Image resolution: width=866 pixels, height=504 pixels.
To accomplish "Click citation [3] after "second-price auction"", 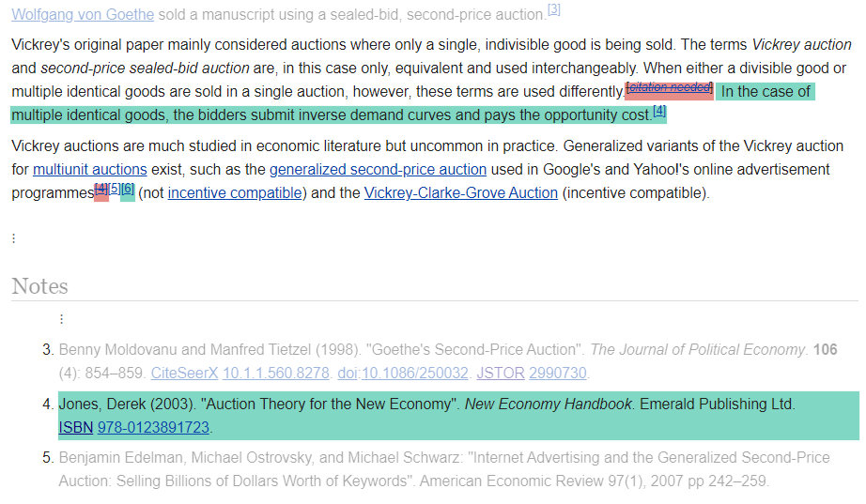I will click(x=554, y=10).
